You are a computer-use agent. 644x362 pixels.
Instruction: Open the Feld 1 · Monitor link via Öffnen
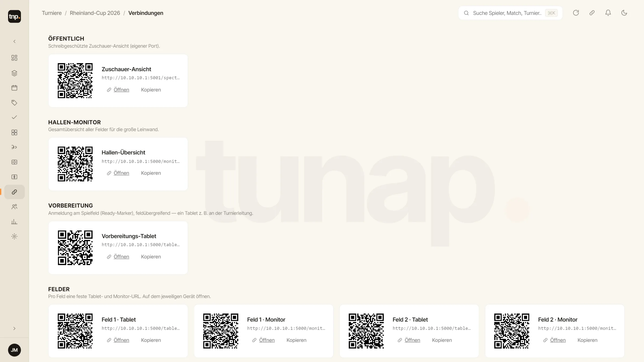[264, 340]
